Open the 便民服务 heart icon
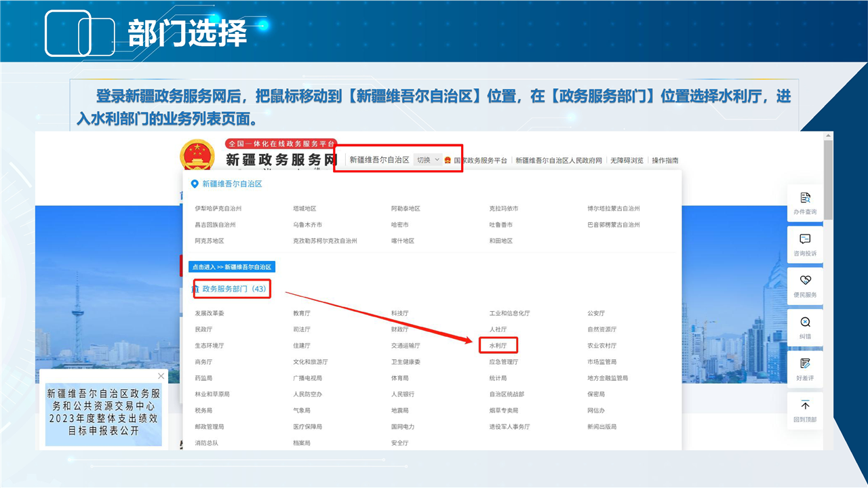 pyautogui.click(x=805, y=281)
